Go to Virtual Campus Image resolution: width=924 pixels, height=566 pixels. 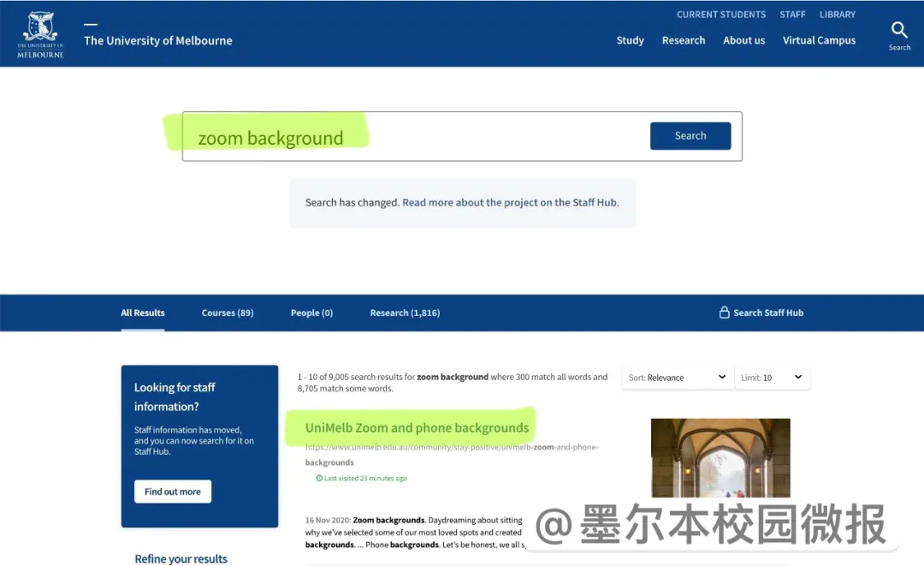click(x=819, y=40)
